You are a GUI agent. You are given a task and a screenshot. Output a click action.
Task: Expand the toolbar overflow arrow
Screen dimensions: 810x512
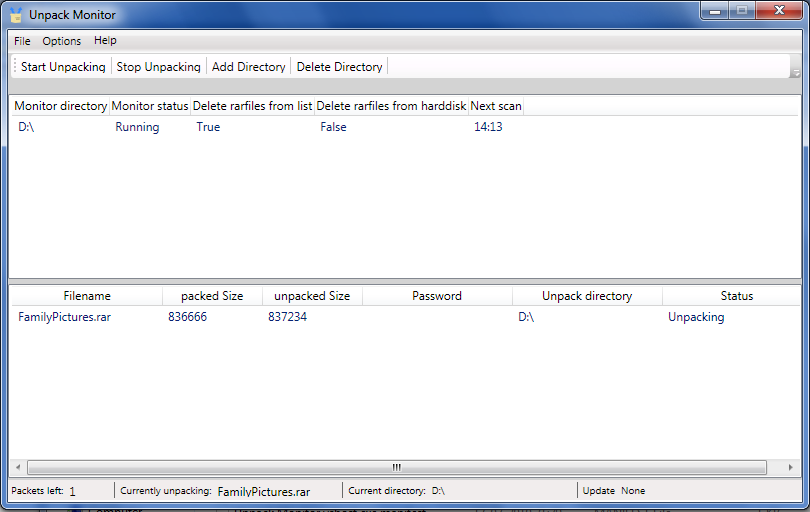click(796, 72)
